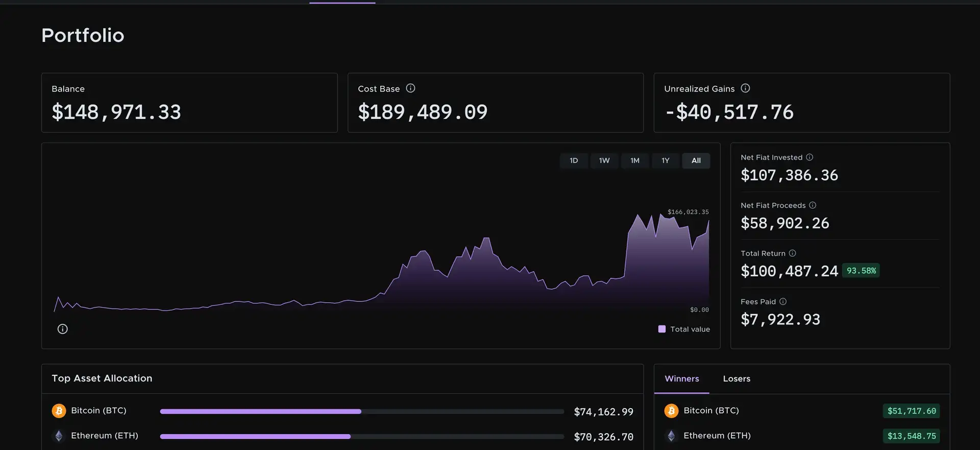
Task: Click the Cost Base info icon
Action: [410, 88]
